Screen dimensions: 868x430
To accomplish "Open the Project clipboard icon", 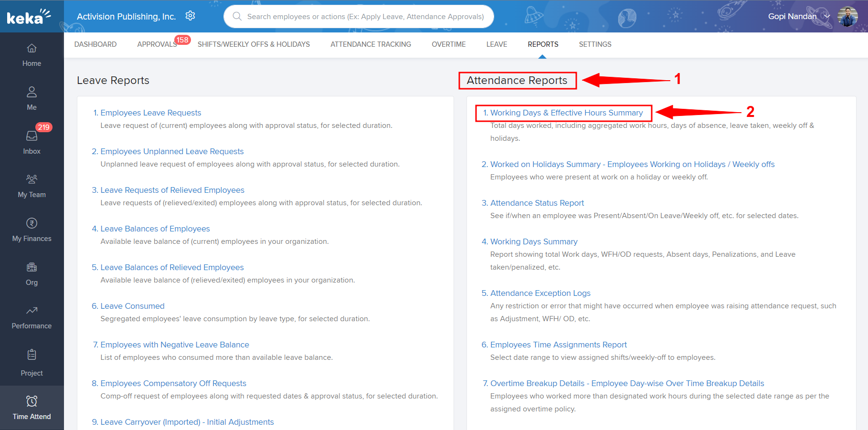I will 32,355.
